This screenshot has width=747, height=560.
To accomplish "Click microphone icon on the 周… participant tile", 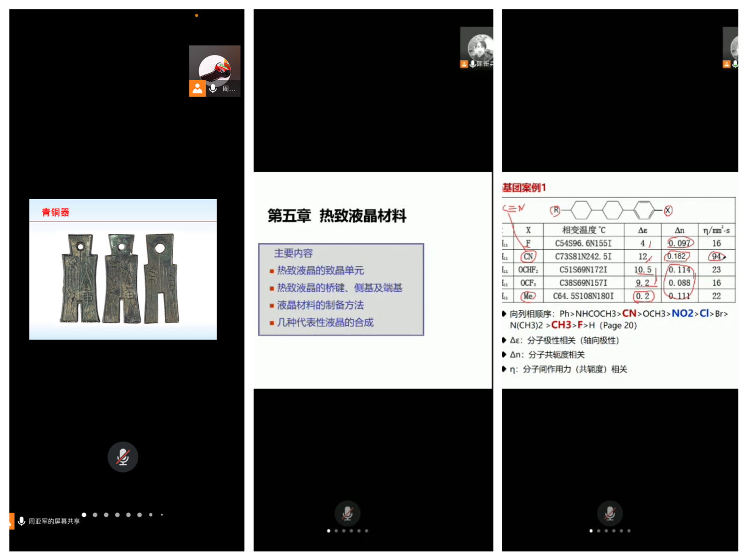I will [x=213, y=89].
